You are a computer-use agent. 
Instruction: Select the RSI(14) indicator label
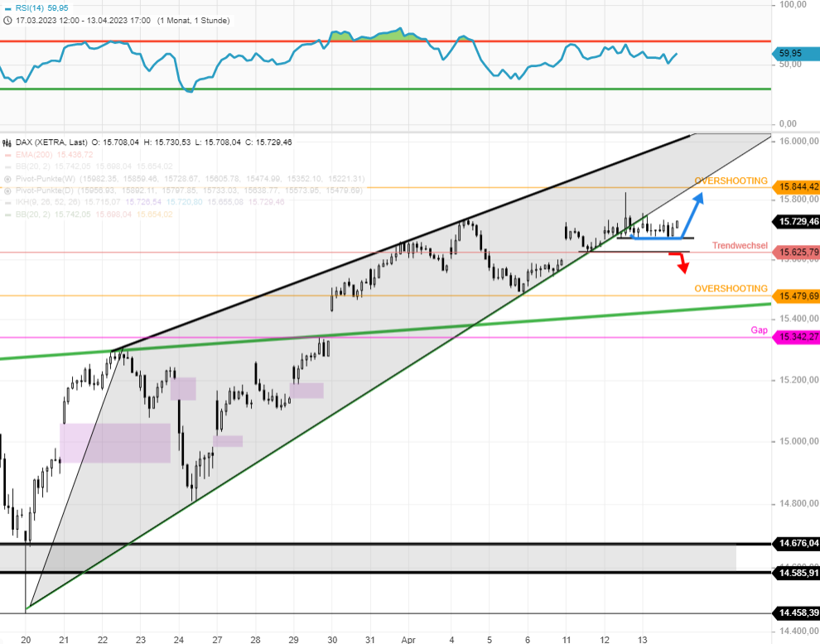(x=30, y=7)
